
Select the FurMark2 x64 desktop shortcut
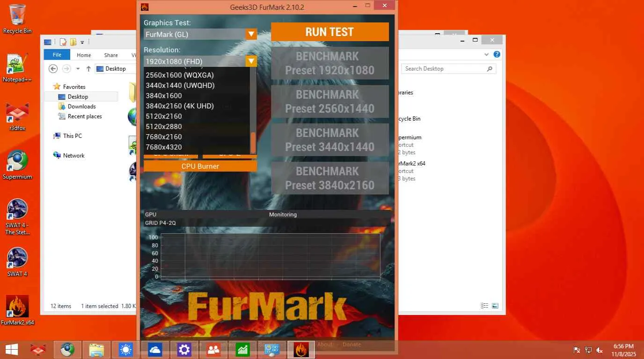[17, 310]
